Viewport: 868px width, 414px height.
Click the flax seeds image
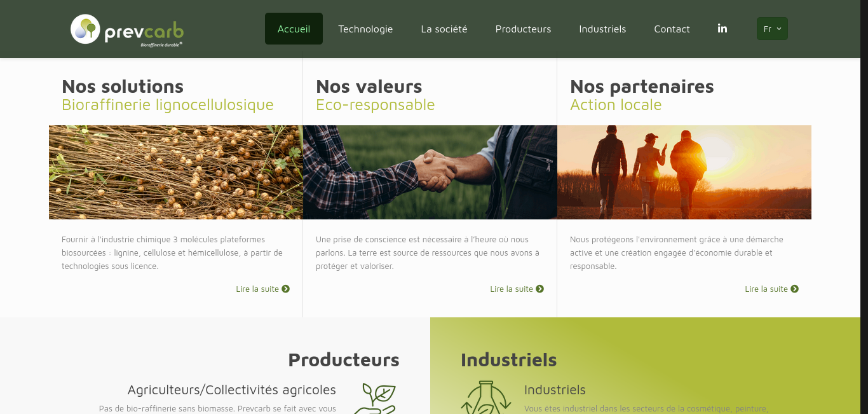pos(176,172)
